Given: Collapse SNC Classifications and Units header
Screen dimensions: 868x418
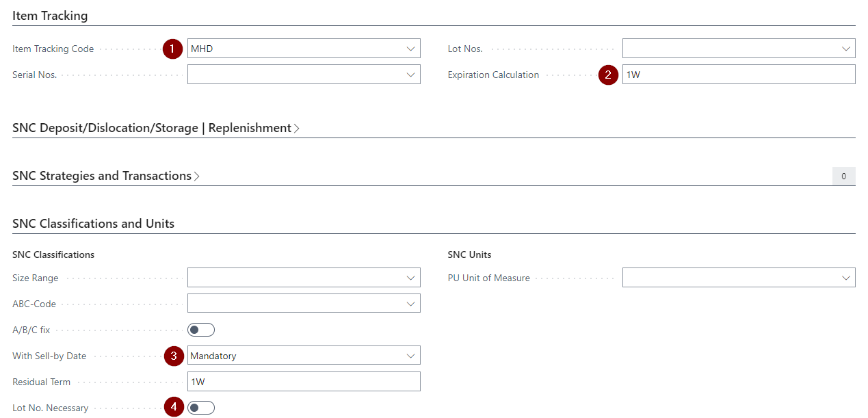Looking at the screenshot, I should (93, 224).
